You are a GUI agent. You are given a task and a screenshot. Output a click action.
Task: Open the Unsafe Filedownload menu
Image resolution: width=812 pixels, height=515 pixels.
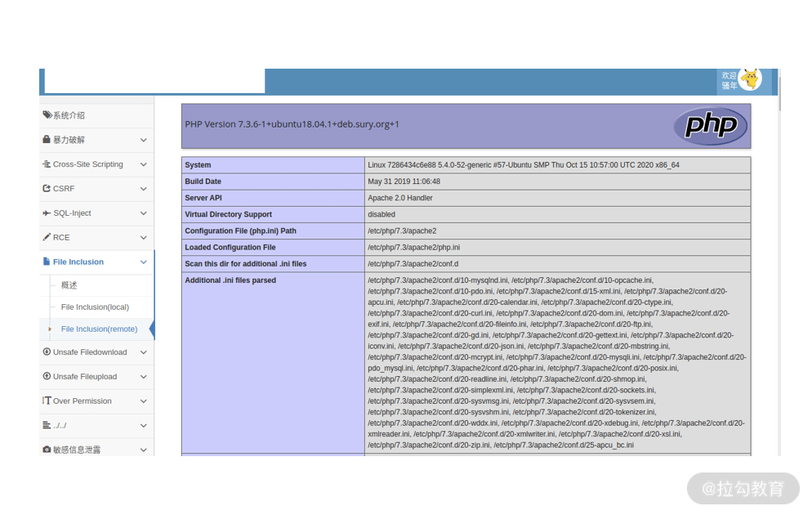pos(96,352)
